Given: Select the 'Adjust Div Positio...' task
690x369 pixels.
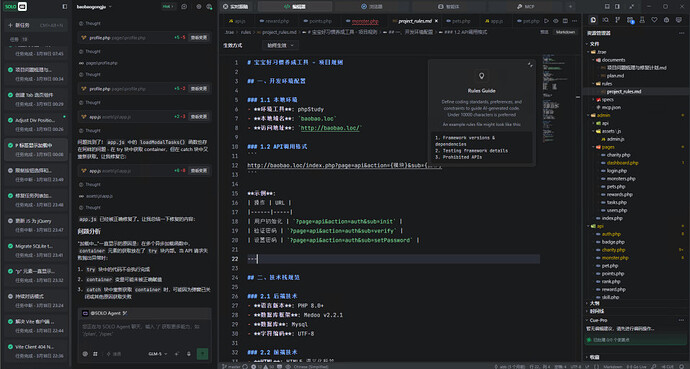Looking at the screenshot, I should [x=37, y=124].
